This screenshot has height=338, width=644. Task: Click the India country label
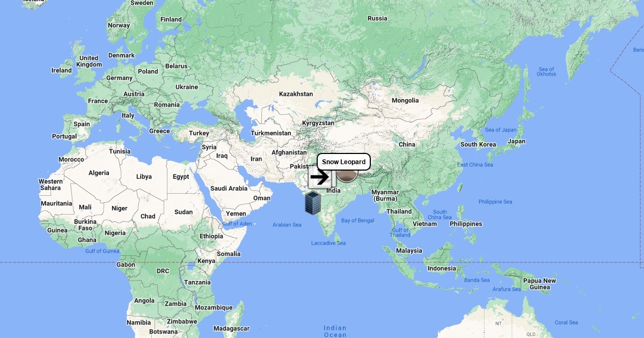tap(333, 190)
